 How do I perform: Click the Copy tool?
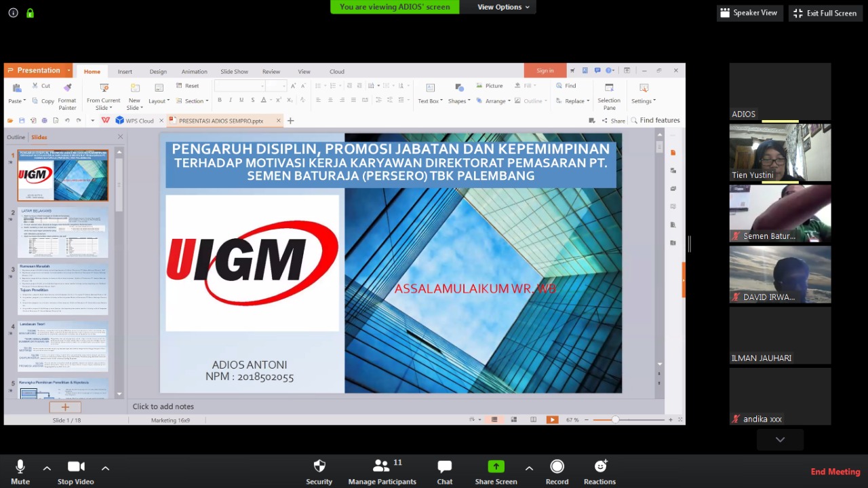(x=43, y=101)
